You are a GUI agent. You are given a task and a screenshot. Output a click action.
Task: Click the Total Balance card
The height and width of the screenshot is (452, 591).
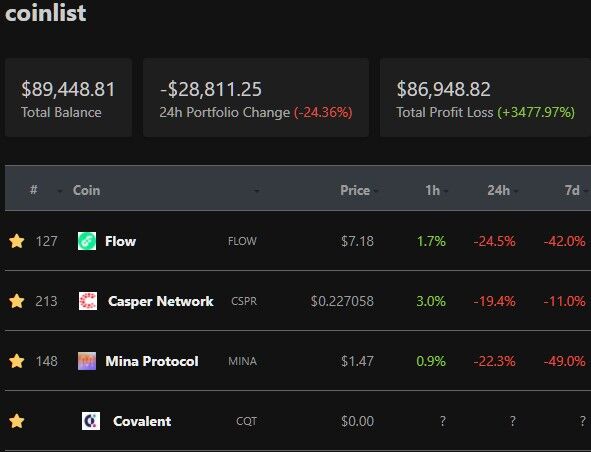point(68,98)
